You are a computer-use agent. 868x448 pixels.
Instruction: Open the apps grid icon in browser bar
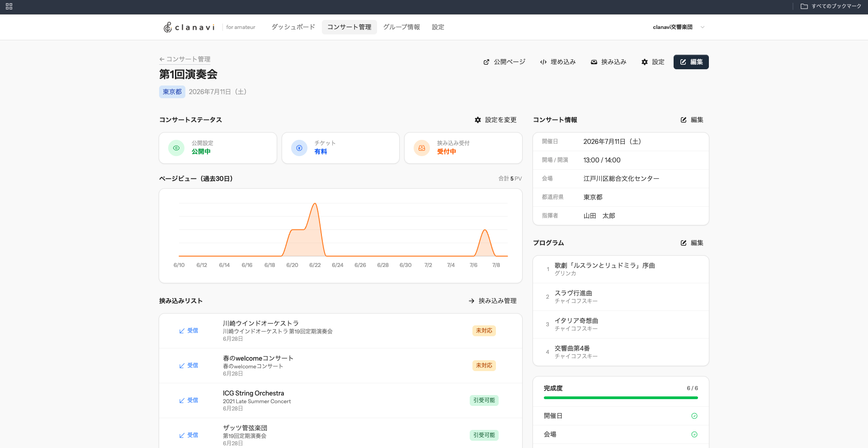[x=9, y=6]
